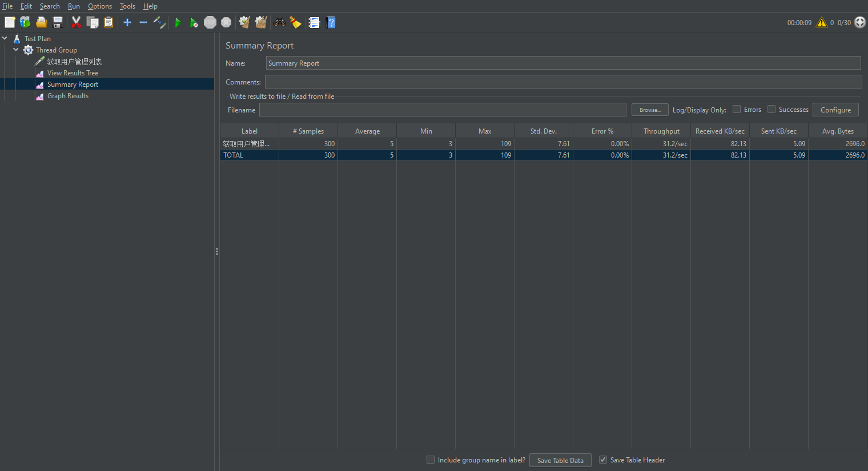Click the Configure button
The width and height of the screenshot is (868, 471).
click(835, 110)
